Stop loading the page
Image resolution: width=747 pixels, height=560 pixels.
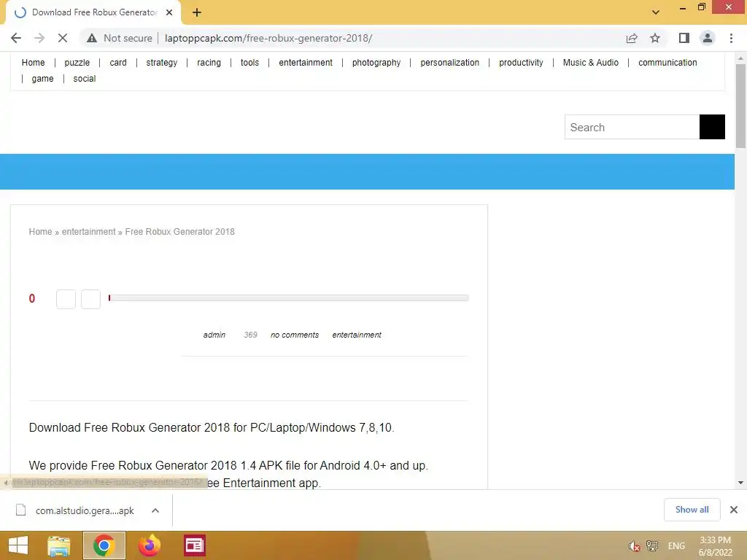(63, 38)
